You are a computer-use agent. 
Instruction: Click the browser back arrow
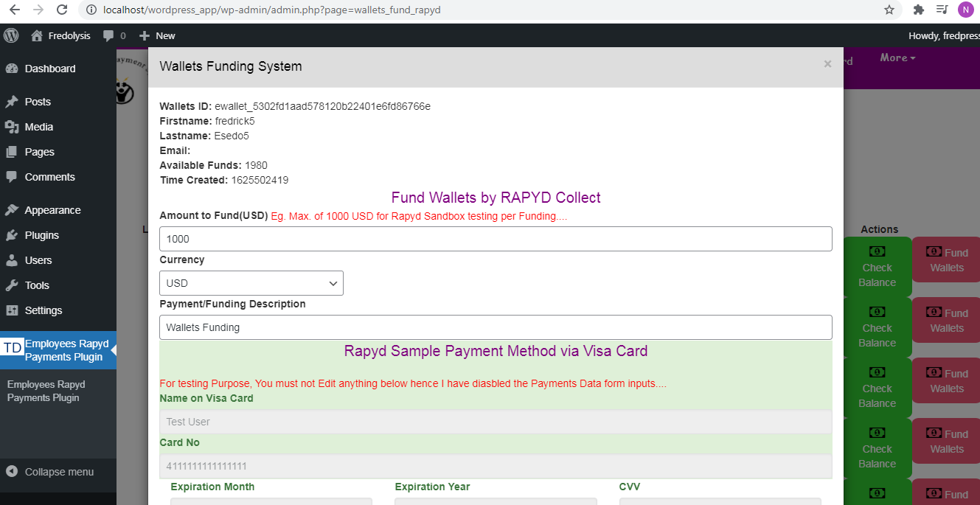[14, 10]
